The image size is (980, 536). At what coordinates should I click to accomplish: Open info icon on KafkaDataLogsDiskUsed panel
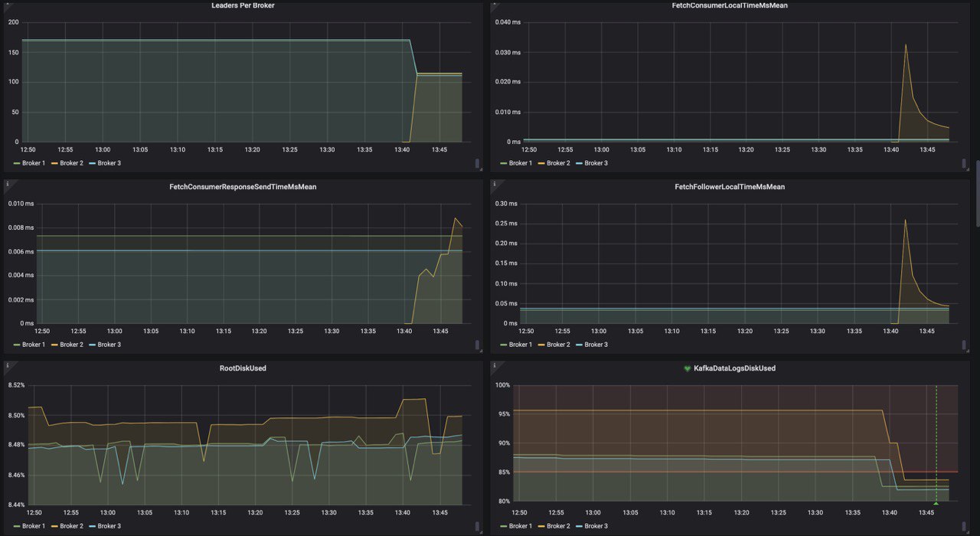494,365
